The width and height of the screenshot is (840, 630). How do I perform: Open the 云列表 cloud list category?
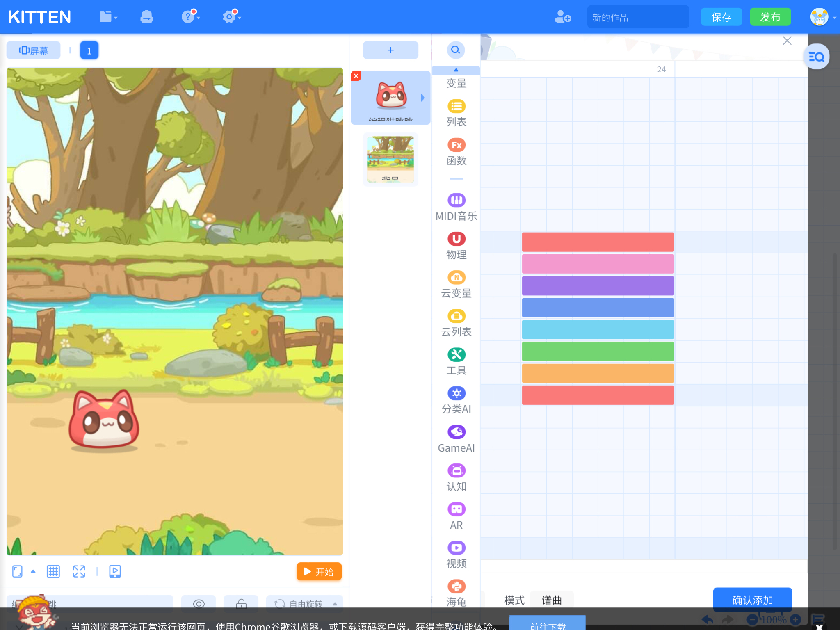pyautogui.click(x=456, y=323)
